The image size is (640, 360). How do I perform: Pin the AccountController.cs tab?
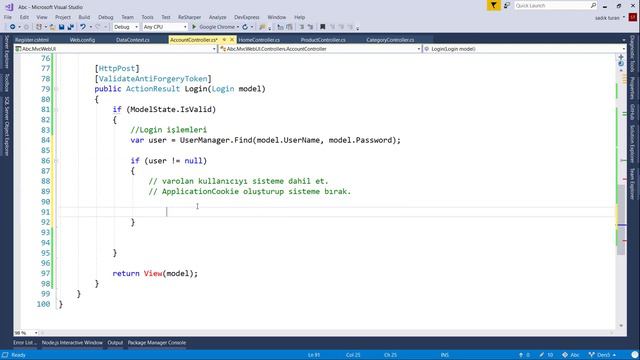(224, 40)
